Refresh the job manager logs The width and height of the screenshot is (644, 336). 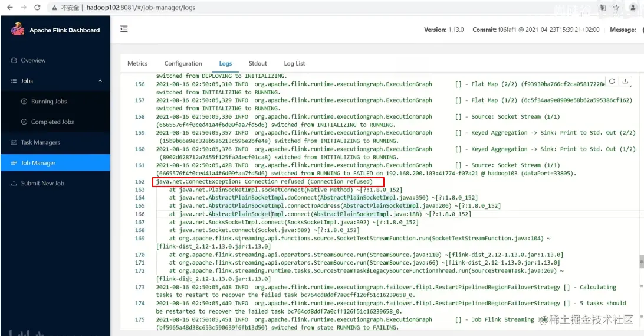(612, 81)
